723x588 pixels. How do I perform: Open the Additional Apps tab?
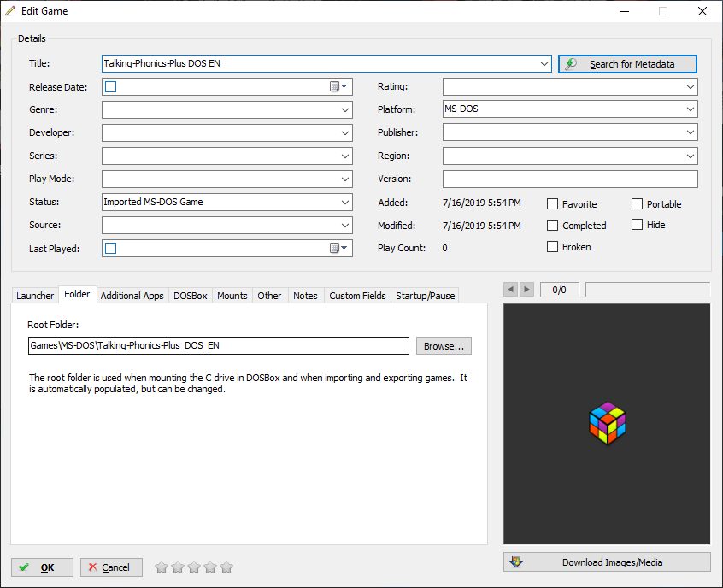[x=132, y=296]
